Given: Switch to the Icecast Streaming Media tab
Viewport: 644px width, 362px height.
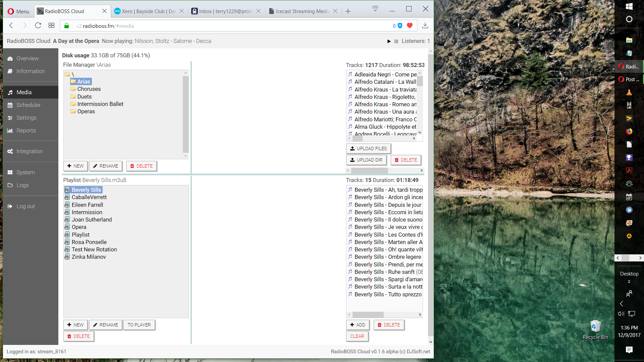Looking at the screenshot, I should click(x=302, y=11).
